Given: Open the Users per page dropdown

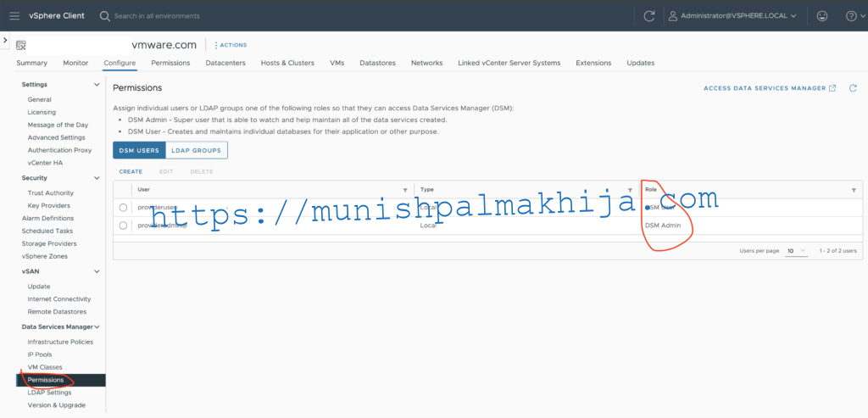Looking at the screenshot, I should 797,251.
